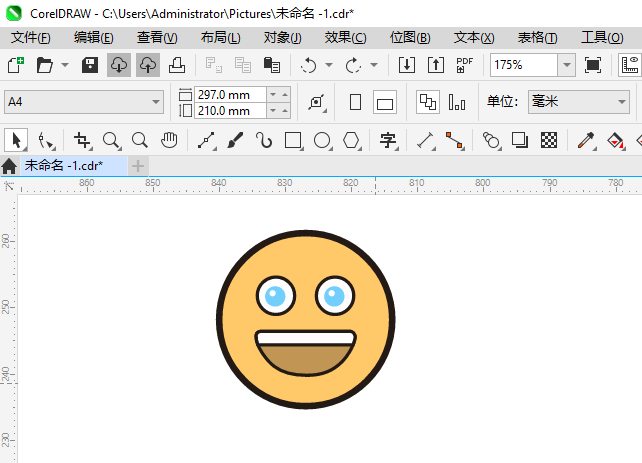
Task: Open the 效果(C) menu
Action: pyautogui.click(x=345, y=37)
